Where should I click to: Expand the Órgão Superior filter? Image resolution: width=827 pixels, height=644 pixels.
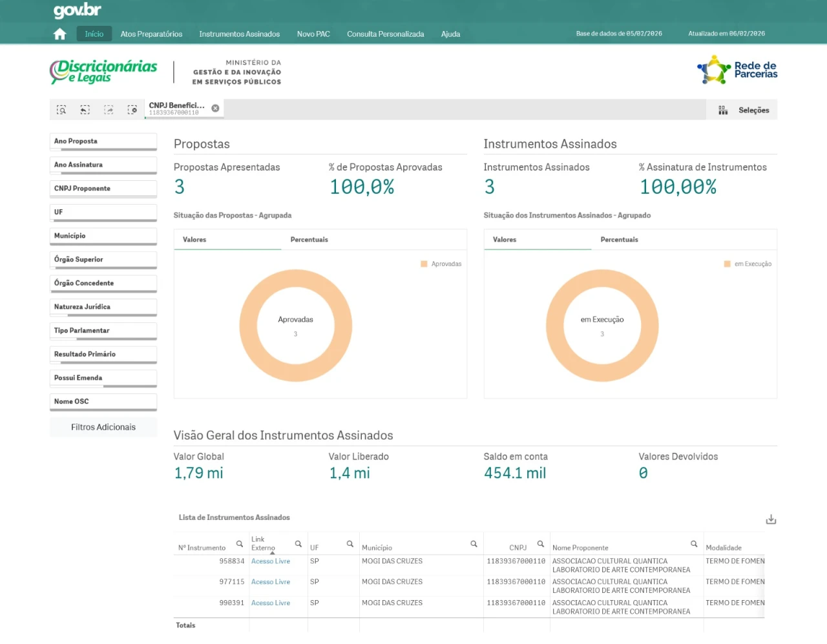click(103, 260)
